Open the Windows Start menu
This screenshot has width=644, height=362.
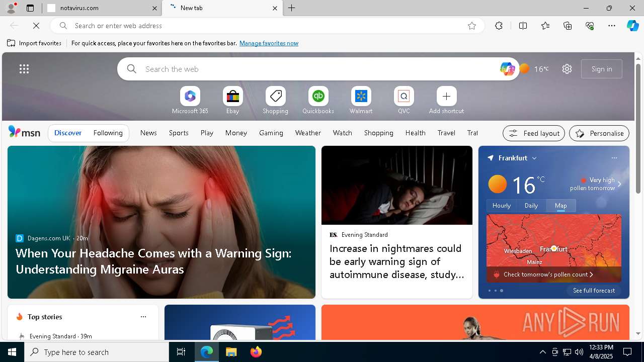click(x=12, y=352)
